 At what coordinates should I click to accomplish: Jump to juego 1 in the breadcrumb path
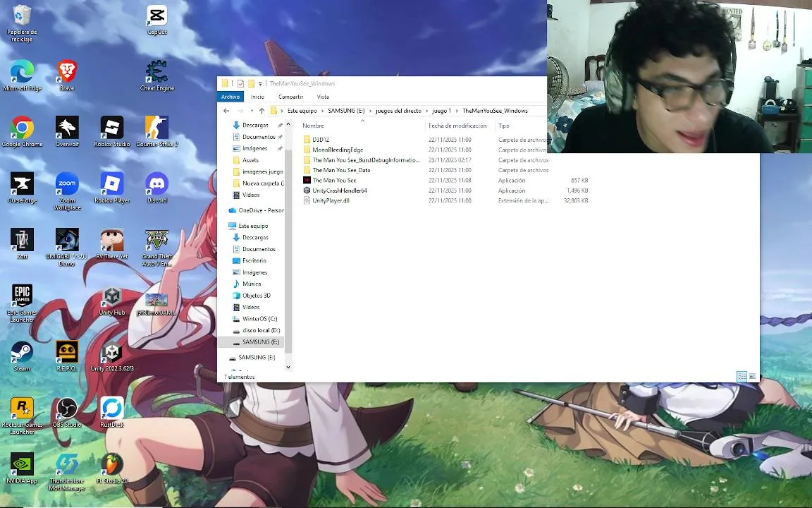point(441,111)
